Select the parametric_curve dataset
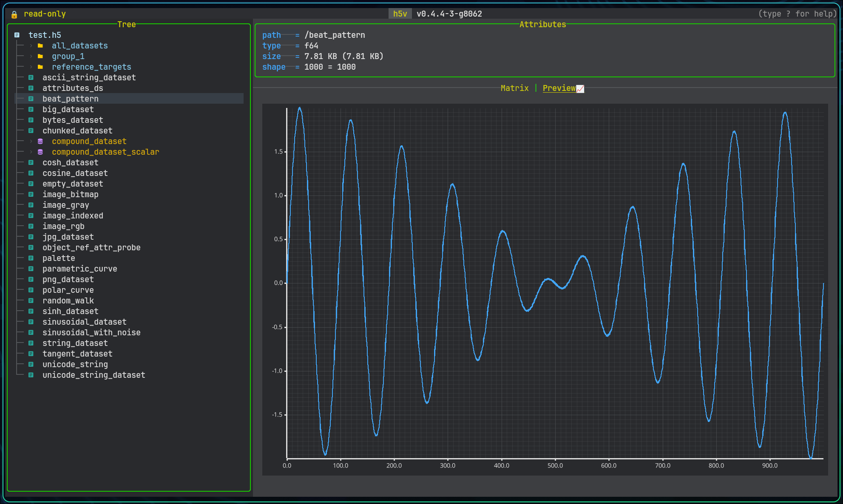The image size is (843, 504). 80,269
